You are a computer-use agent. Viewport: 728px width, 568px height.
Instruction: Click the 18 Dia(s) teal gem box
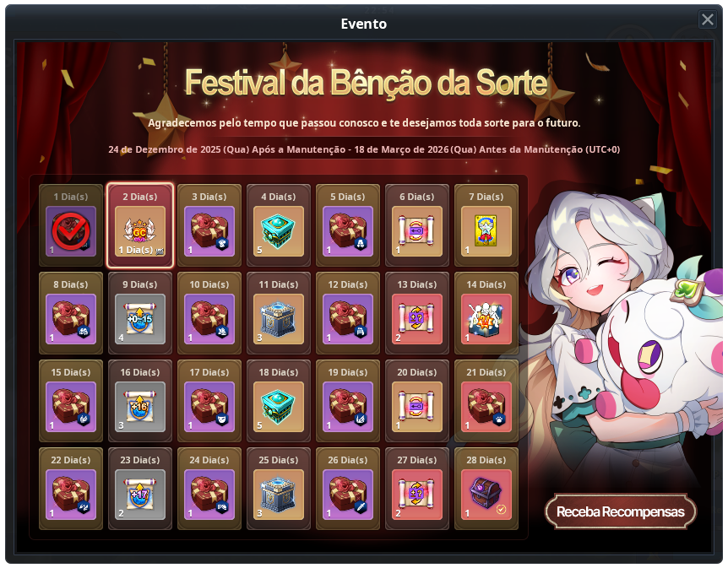click(x=278, y=407)
